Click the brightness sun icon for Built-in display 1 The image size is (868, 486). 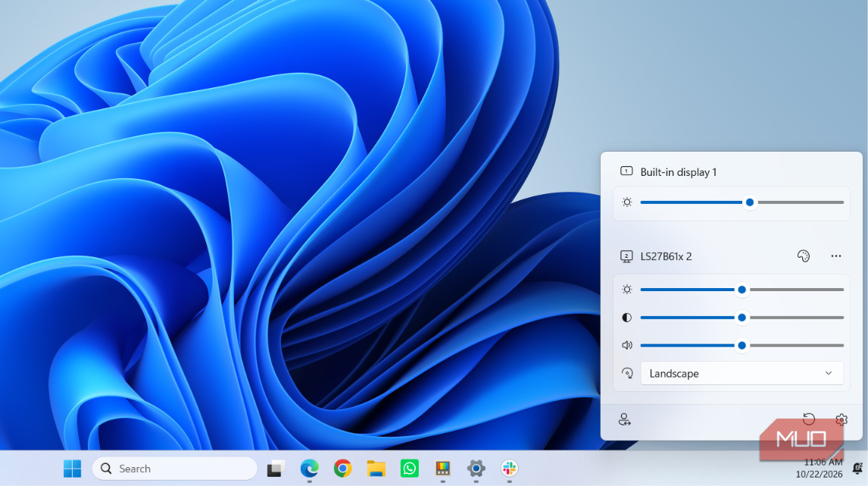tap(626, 202)
